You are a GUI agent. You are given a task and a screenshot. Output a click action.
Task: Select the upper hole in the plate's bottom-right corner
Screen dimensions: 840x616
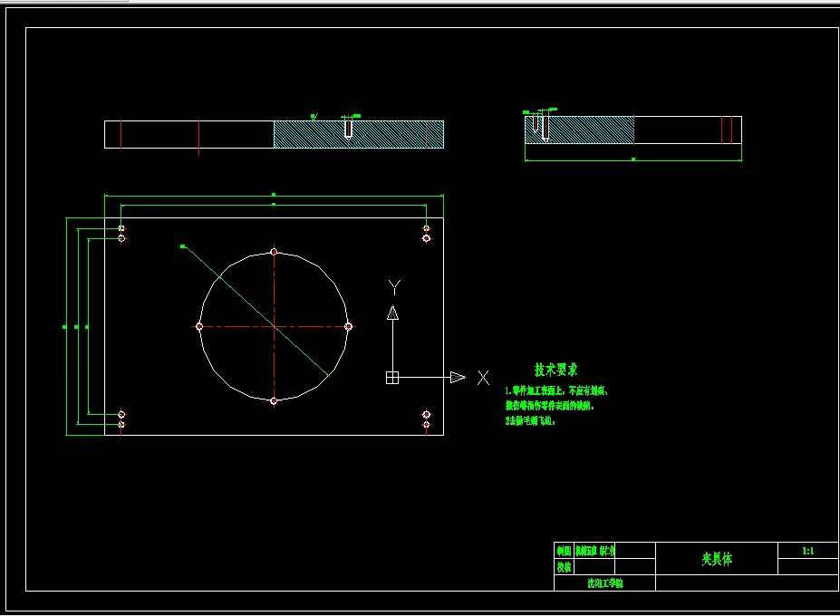(x=427, y=415)
